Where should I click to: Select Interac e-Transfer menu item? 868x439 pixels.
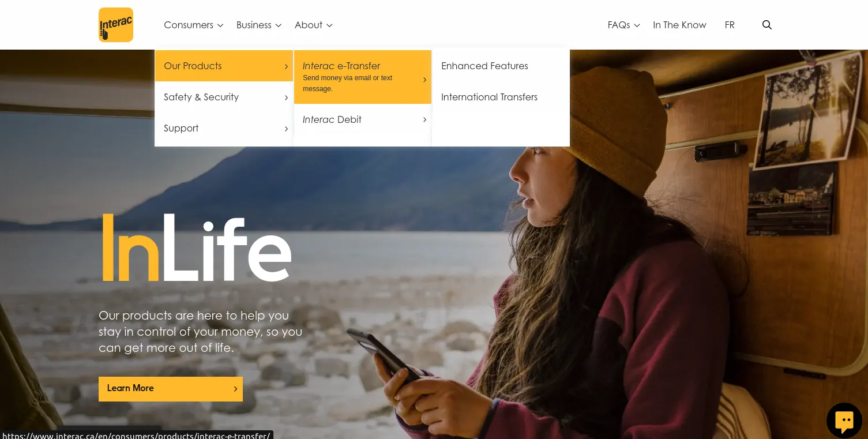click(x=363, y=77)
